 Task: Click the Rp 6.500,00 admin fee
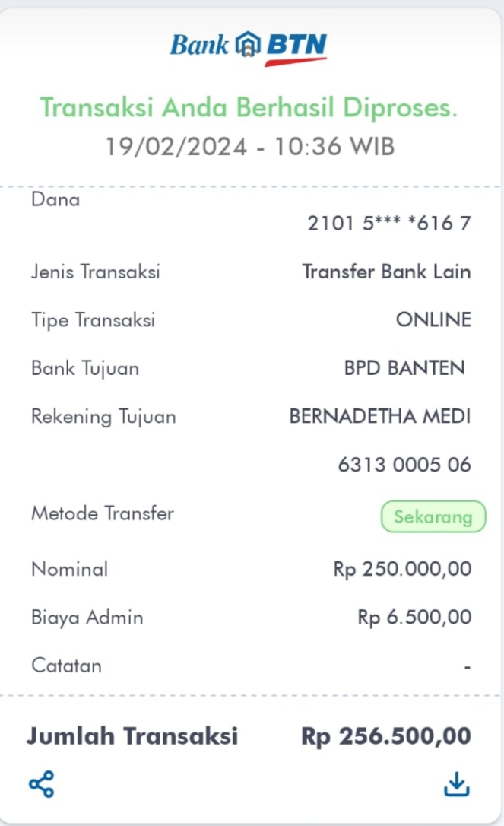point(414,617)
